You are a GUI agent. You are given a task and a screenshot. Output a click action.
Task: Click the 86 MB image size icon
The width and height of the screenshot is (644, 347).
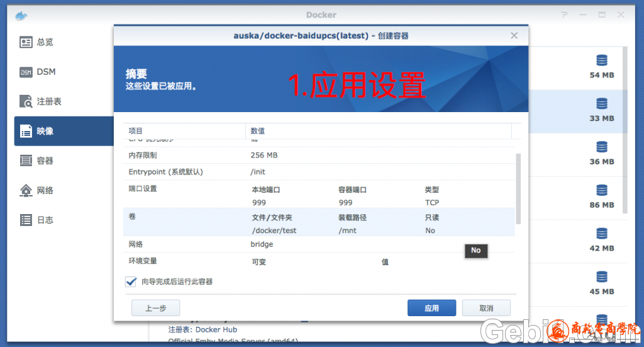coord(602,190)
